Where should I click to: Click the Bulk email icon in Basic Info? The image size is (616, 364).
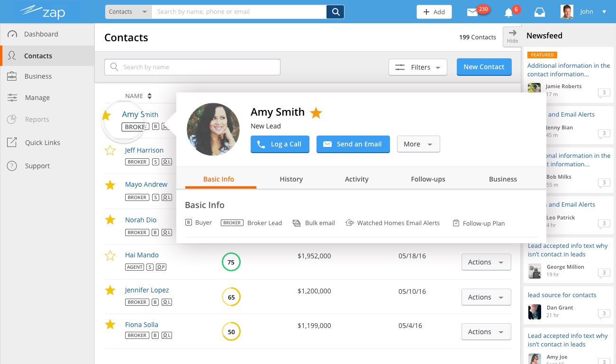point(297,223)
